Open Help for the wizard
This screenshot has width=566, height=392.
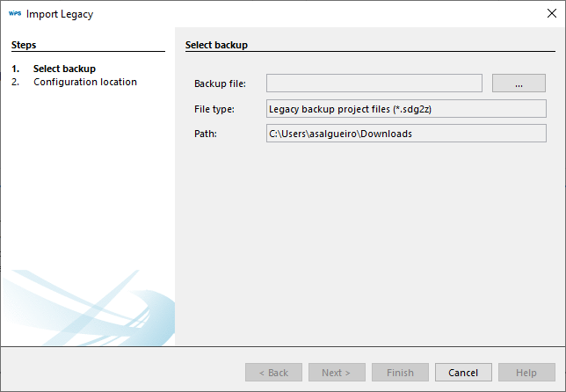526,373
